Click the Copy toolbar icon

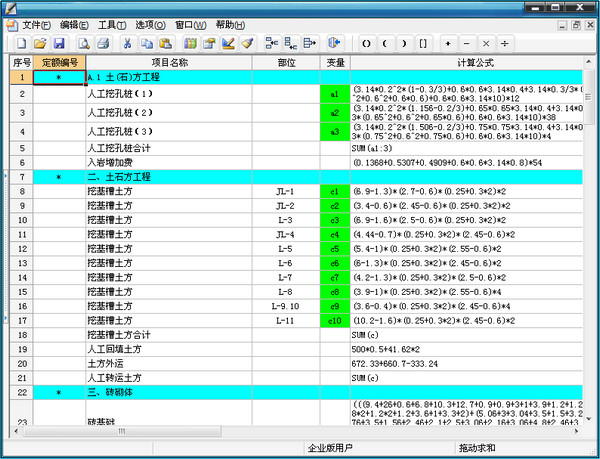pos(147,44)
